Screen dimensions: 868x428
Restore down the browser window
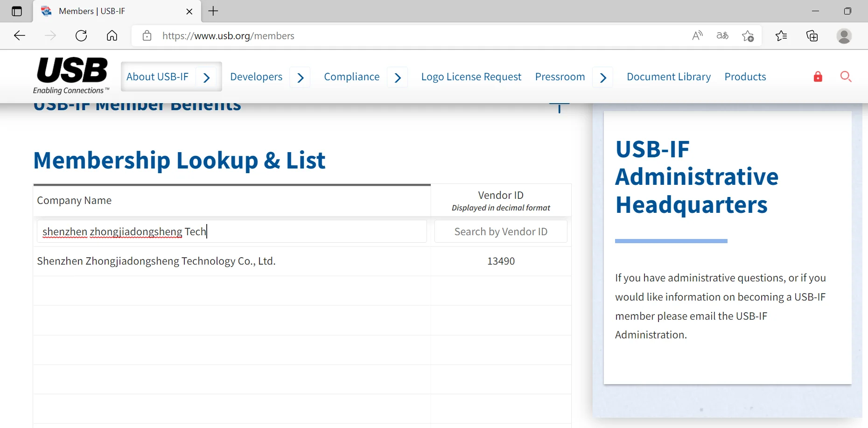[x=847, y=11]
